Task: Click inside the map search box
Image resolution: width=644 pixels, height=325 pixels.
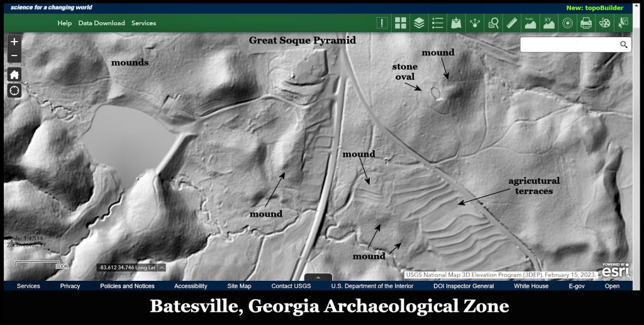Action: coord(568,45)
